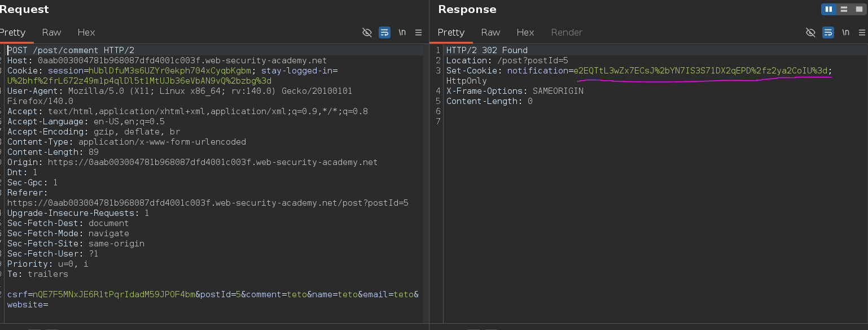Click the Te: trailers header line
This screenshot has width=868, height=330.
coord(37,274)
